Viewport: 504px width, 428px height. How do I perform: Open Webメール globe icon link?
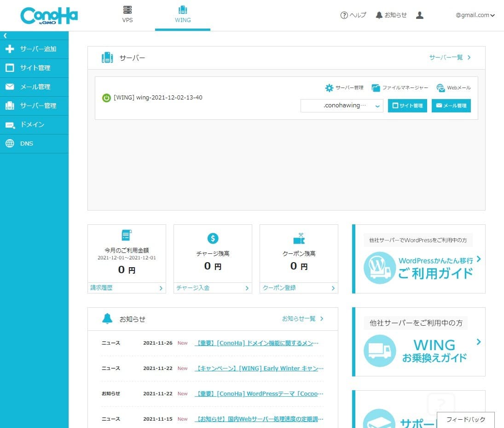point(453,88)
